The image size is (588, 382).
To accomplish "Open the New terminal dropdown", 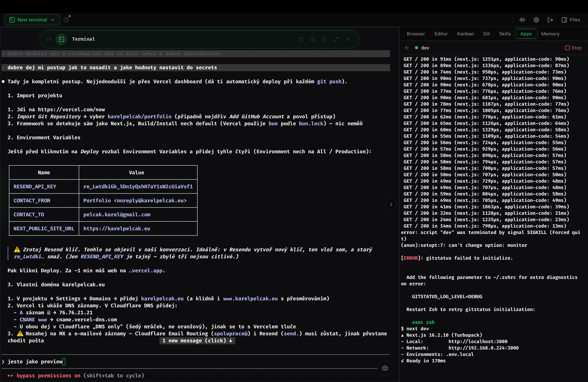I will [32, 20].
